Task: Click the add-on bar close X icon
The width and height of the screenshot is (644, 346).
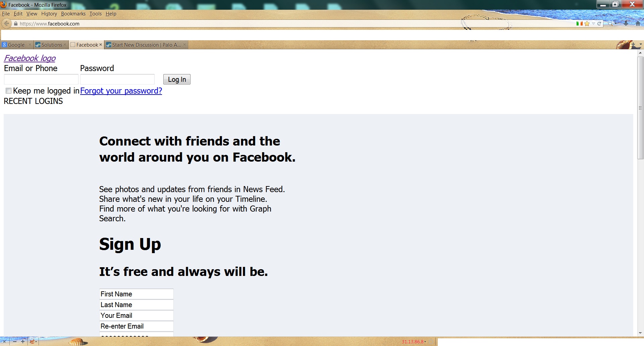Action: coord(4,342)
